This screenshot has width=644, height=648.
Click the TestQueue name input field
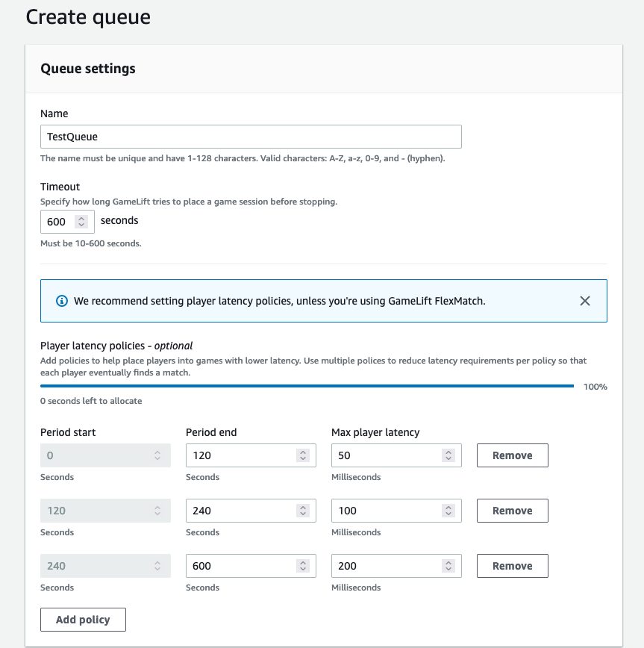250,137
